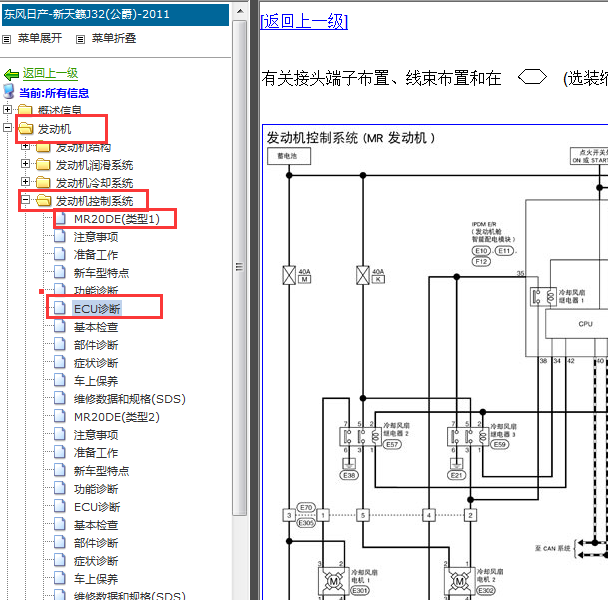Open 功能诊断 under MR20DE(类型2)

click(x=96, y=489)
